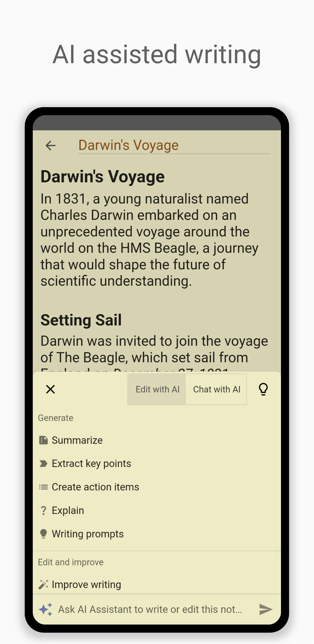Viewport: 314px width, 644px height.
Task: Click the AI sparkle stars icon
Action: point(46,609)
